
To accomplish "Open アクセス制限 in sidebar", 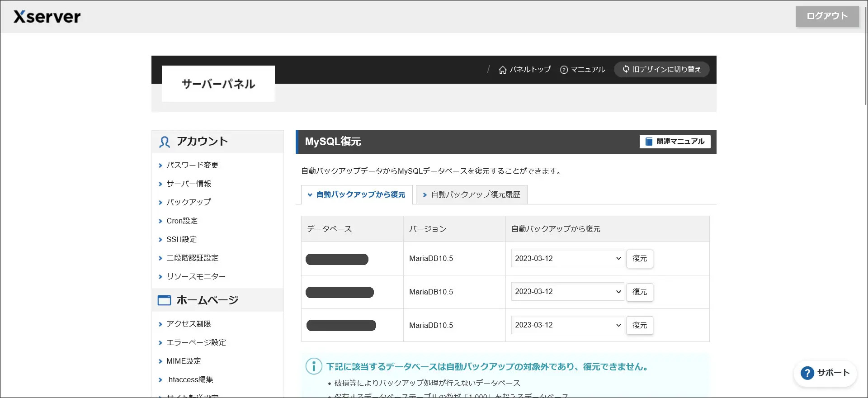I will click(x=189, y=324).
